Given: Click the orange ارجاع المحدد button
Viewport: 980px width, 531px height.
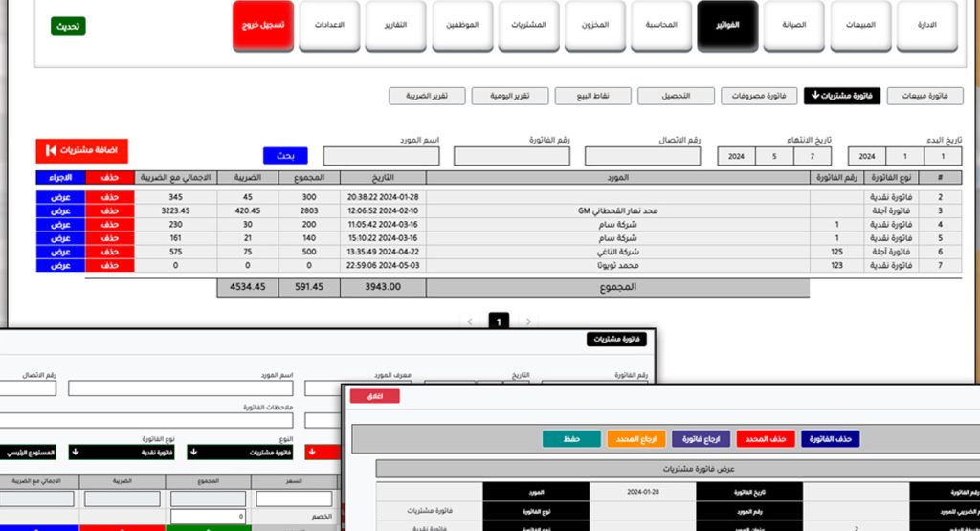Looking at the screenshot, I should (x=635, y=438).
